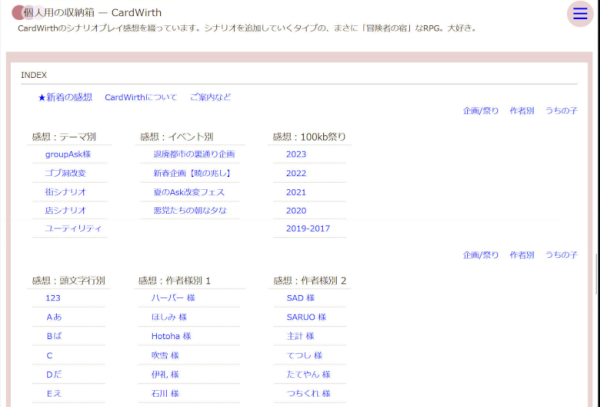Jump to 作者別 above the テーマ別 section
Screen dimensions: 600x407
pos(522,111)
